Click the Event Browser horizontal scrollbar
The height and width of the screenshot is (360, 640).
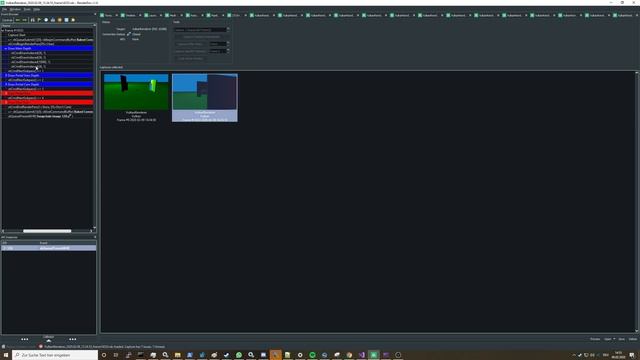point(47,231)
